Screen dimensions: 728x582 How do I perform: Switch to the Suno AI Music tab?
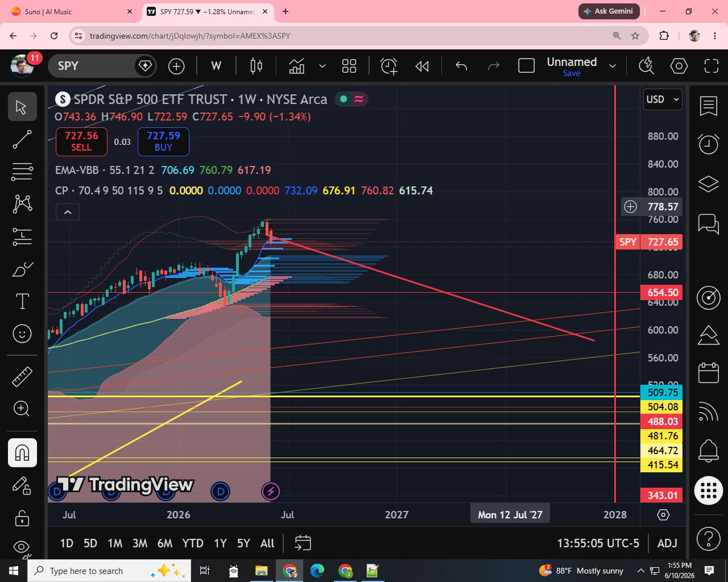71,11
